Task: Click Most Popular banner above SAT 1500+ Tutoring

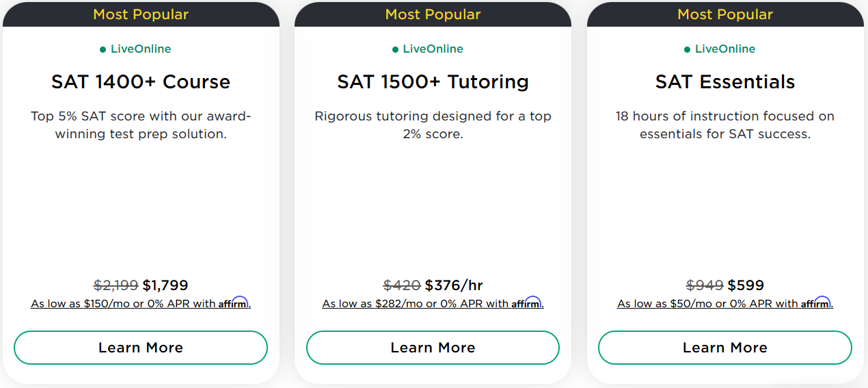Action: point(433,14)
